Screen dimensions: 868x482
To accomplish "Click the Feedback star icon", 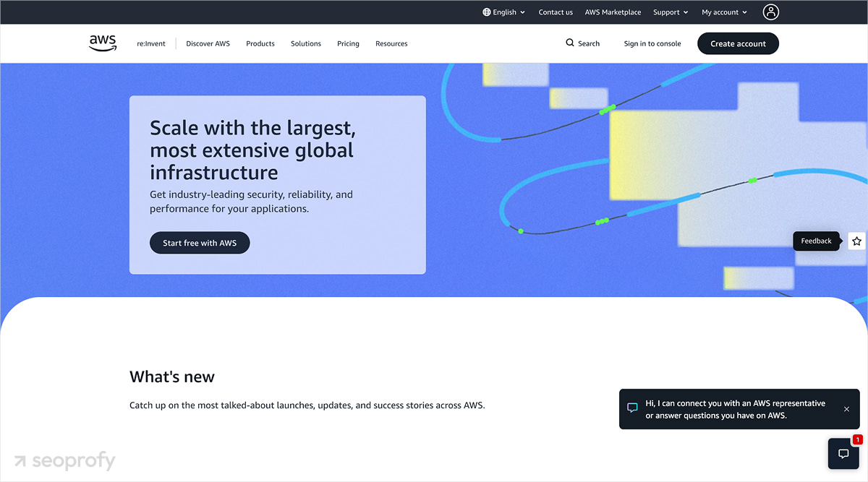I will tap(856, 241).
